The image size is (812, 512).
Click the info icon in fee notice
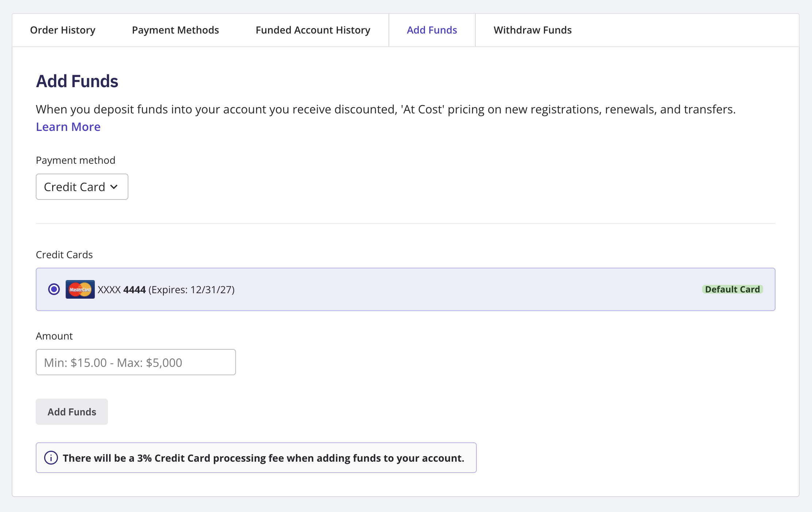coord(51,458)
